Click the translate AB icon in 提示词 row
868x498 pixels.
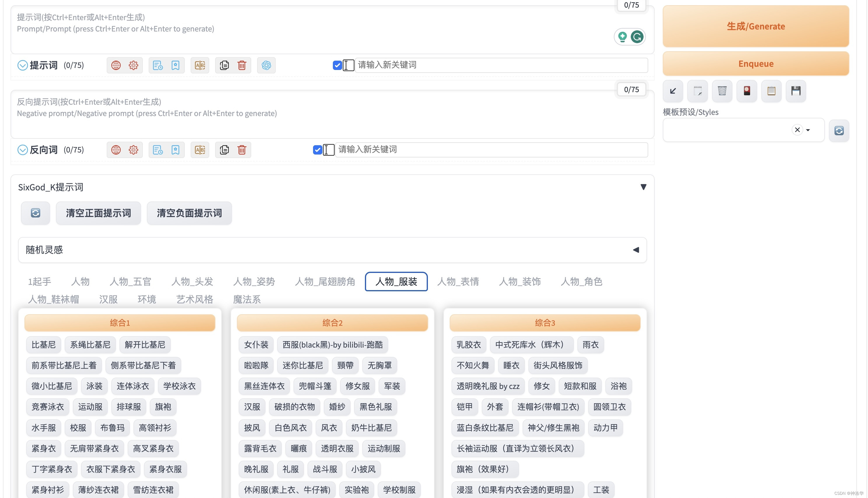[200, 65]
